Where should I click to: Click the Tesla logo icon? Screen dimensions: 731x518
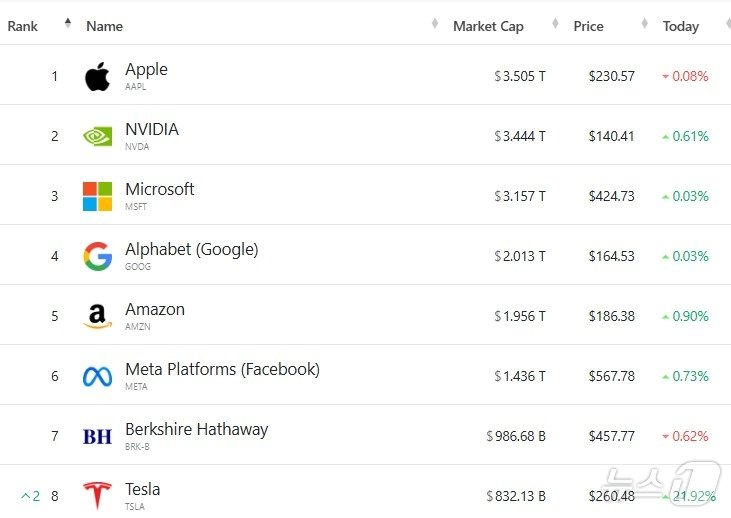[97, 496]
